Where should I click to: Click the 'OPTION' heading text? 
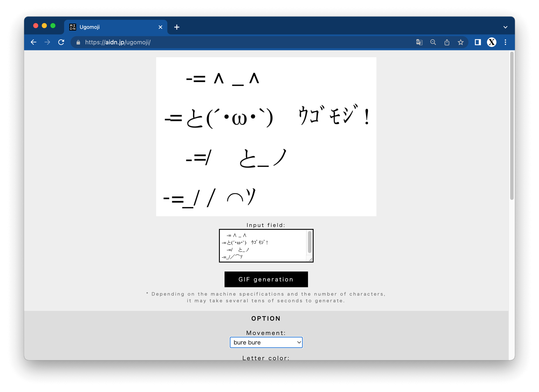pyautogui.click(x=266, y=319)
